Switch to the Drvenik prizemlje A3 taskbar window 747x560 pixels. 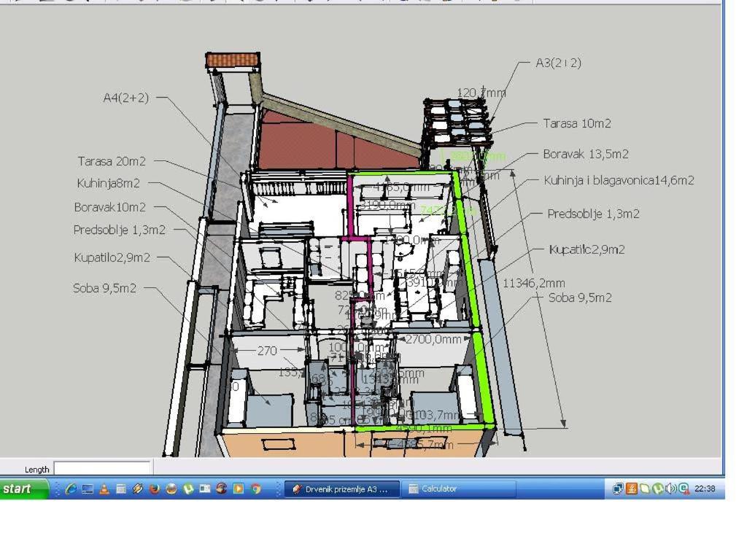[341, 489]
